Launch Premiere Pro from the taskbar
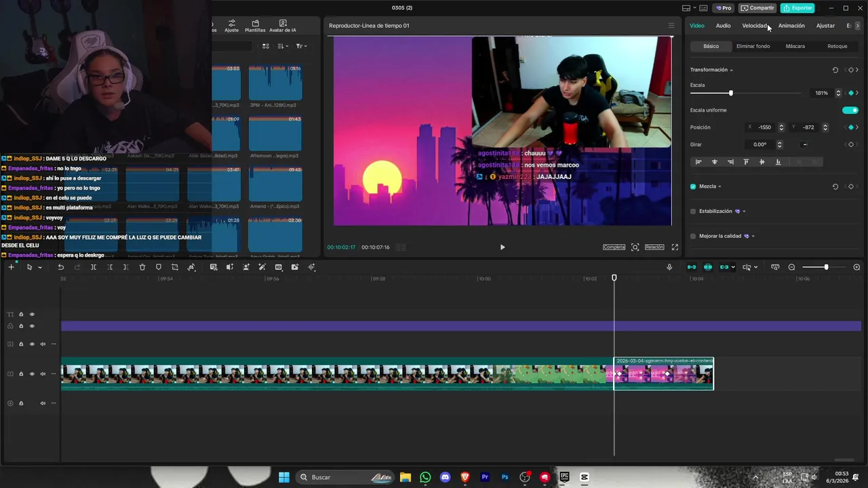Image resolution: width=868 pixels, height=488 pixels. (x=485, y=477)
